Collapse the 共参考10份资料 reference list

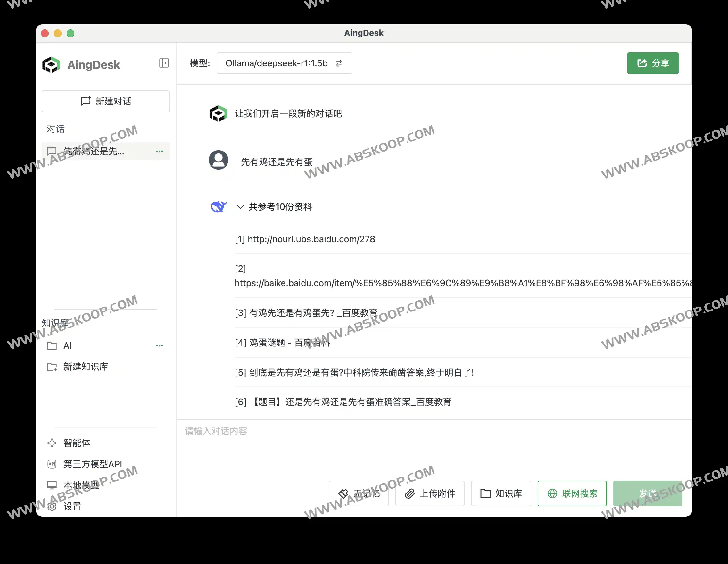pos(241,207)
